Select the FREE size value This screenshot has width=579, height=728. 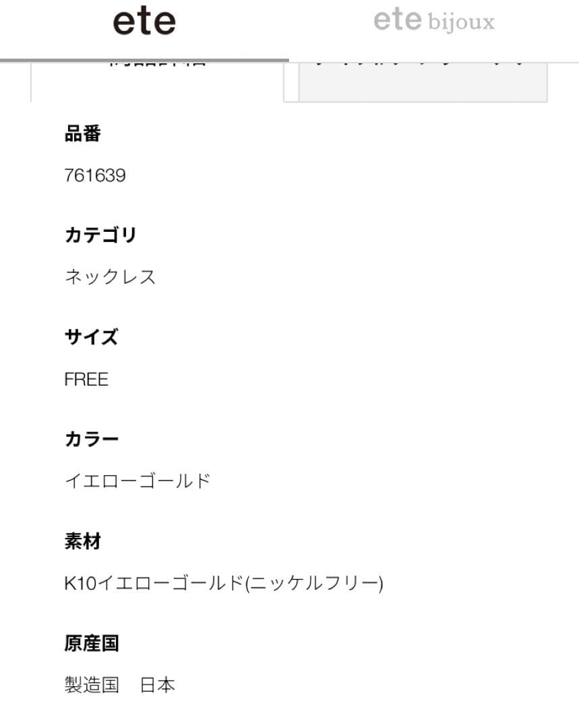click(x=86, y=379)
